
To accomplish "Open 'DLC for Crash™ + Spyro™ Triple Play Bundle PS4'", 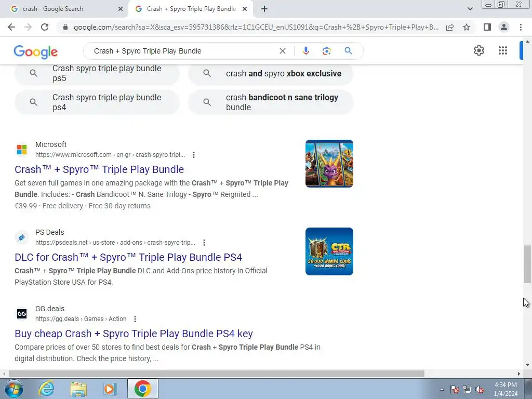I will click(x=128, y=257).
